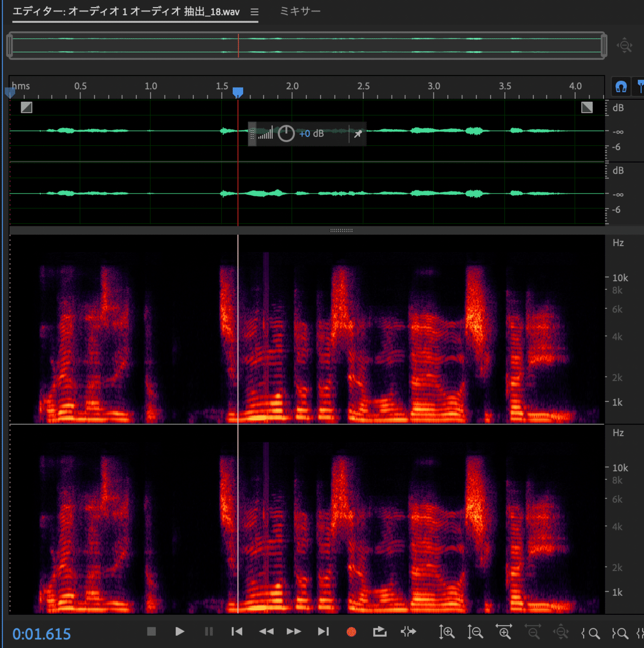Click the 0:01.615 timecode display
Image resolution: width=644 pixels, height=648 pixels.
42,634
